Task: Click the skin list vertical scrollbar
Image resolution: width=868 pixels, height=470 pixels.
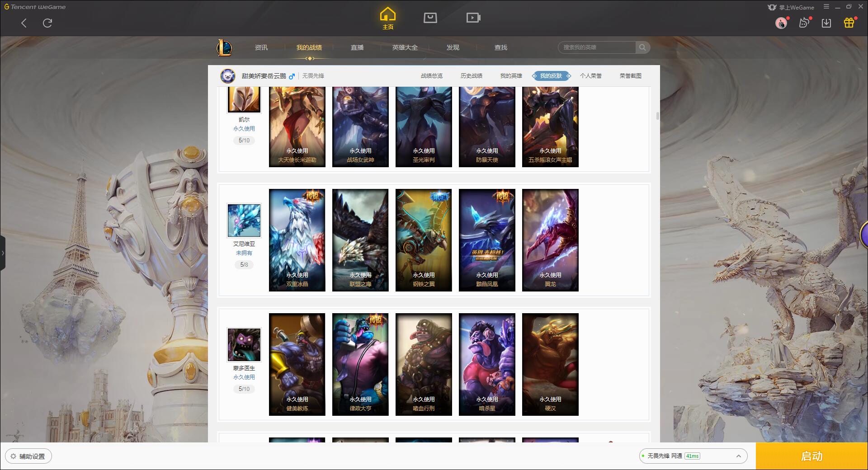Action: (657, 116)
